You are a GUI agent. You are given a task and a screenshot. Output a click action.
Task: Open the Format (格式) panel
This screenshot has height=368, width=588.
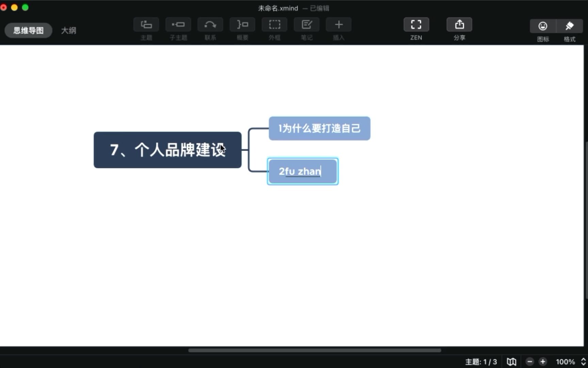pos(570,26)
